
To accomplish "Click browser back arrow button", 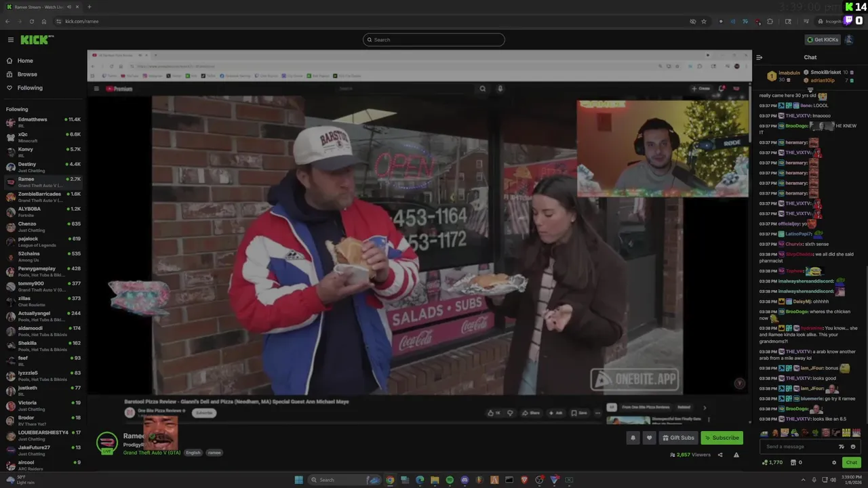I will 7,21.
